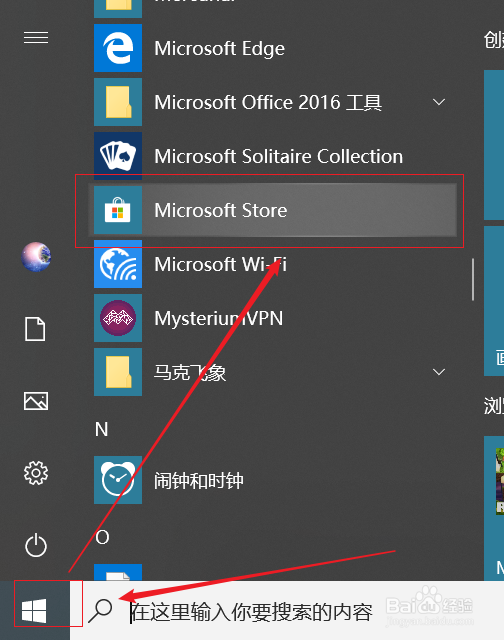Image resolution: width=504 pixels, height=640 pixels.
Task: Open Microsoft Store from the app list
Action: point(272,210)
